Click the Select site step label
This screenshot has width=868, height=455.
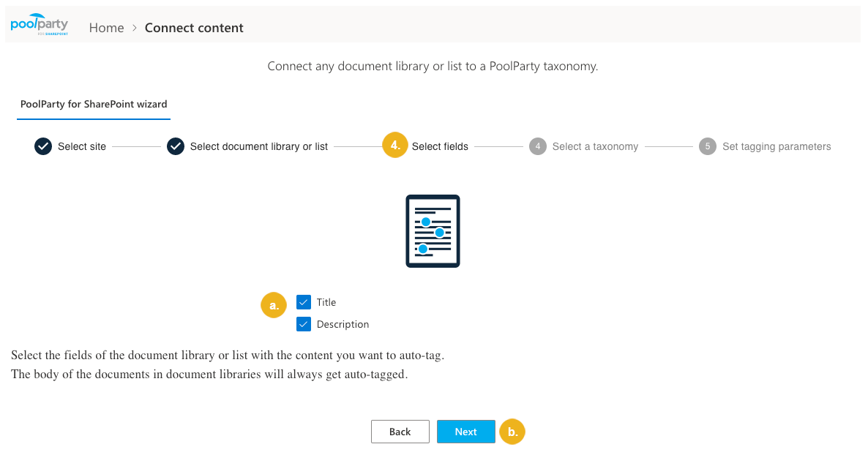coord(82,146)
